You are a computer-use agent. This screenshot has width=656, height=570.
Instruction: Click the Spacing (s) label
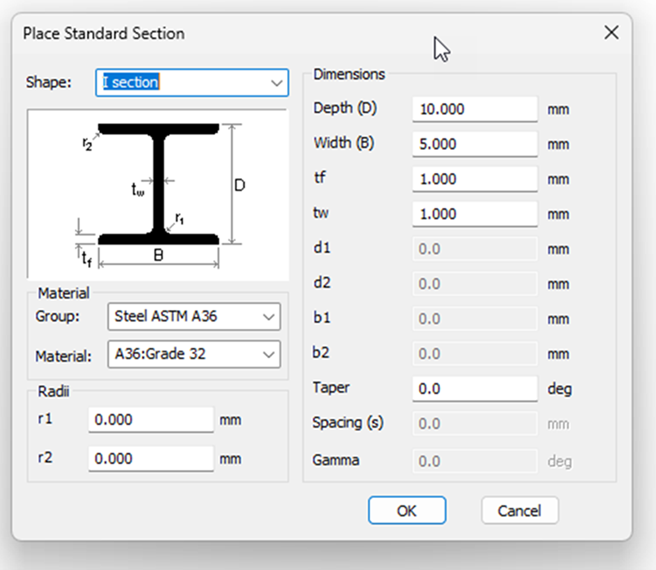pos(348,423)
